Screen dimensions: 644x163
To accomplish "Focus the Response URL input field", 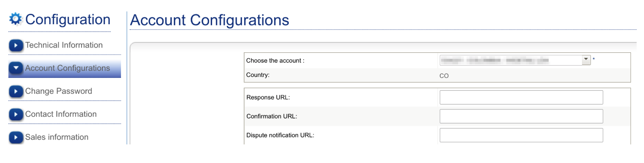I will pyautogui.click(x=521, y=97).
